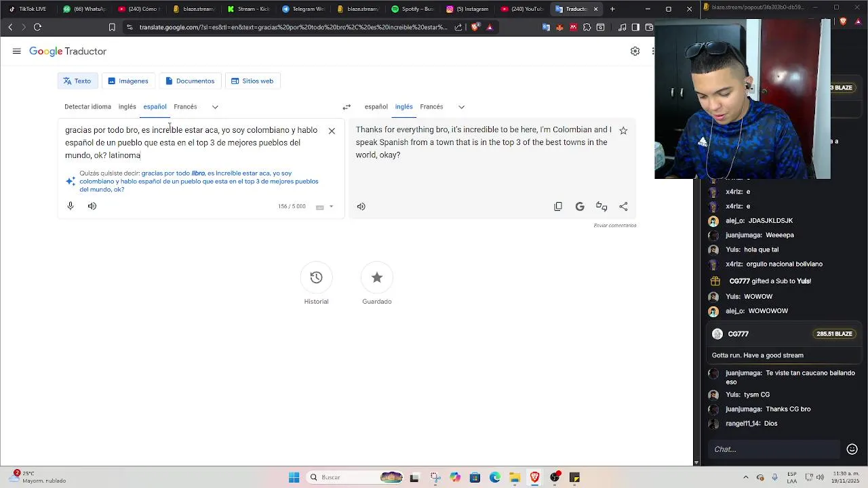Image resolution: width=868 pixels, height=488 pixels.
Task: Save the translation with the star
Action: click(x=623, y=130)
